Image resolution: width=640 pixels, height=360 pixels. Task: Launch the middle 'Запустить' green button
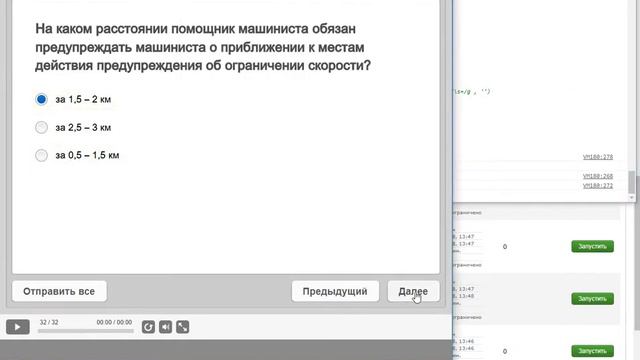click(x=592, y=298)
